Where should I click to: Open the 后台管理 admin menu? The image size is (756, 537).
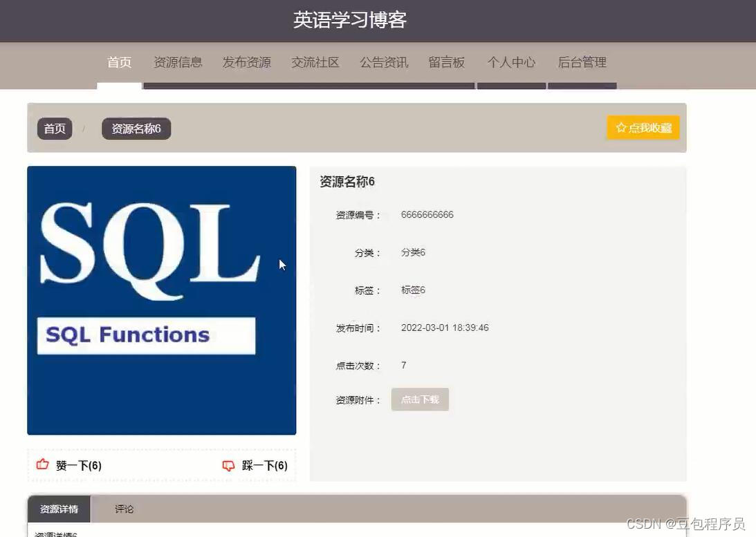pos(582,62)
